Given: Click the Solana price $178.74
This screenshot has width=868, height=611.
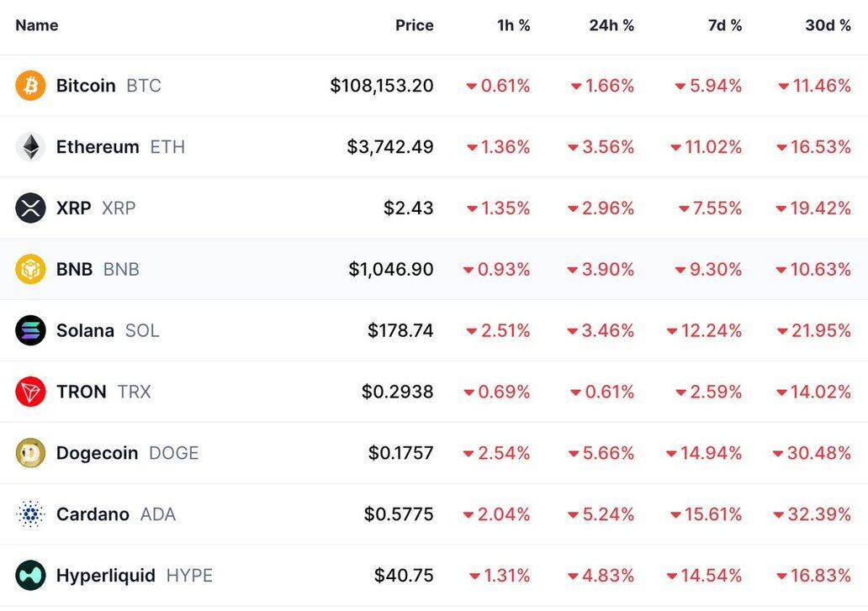Looking at the screenshot, I should (400, 331).
